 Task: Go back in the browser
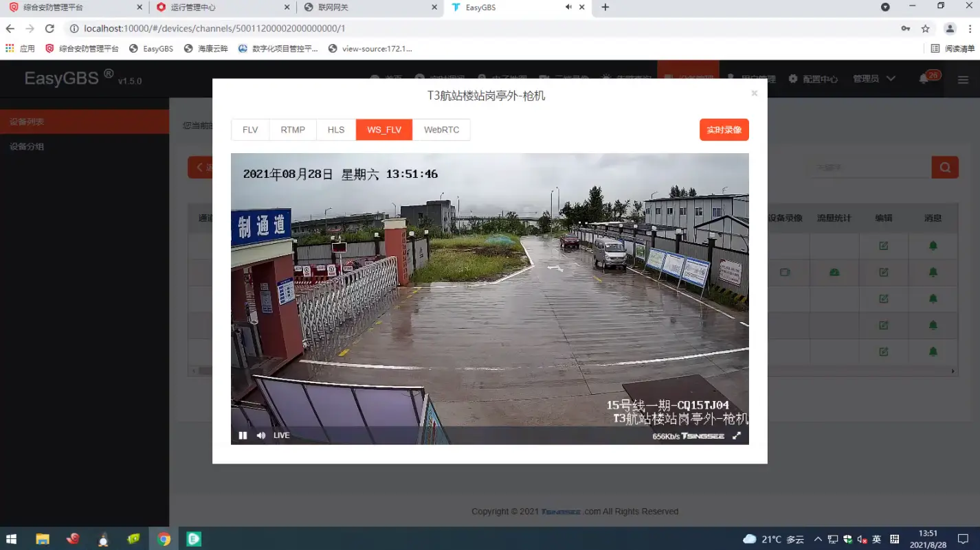[x=10, y=29]
